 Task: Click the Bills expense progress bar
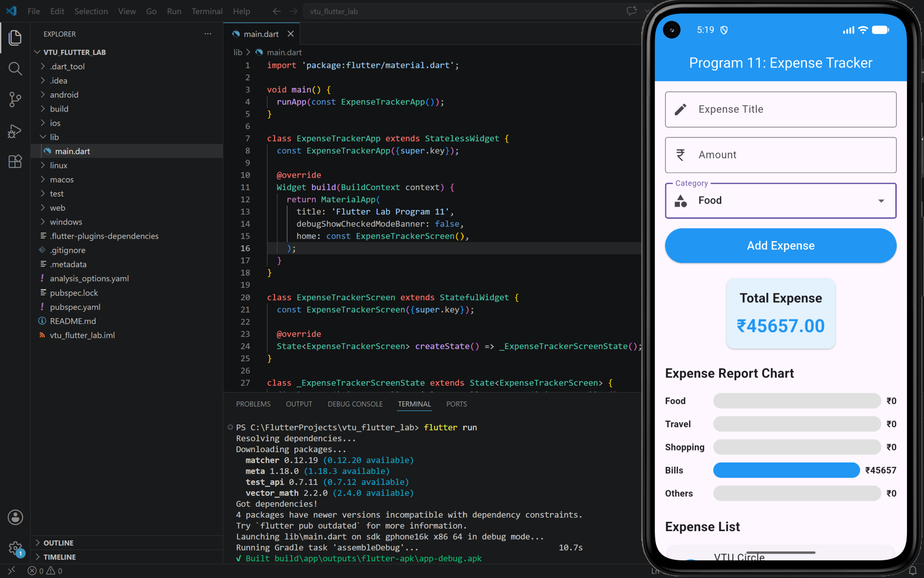click(x=786, y=470)
